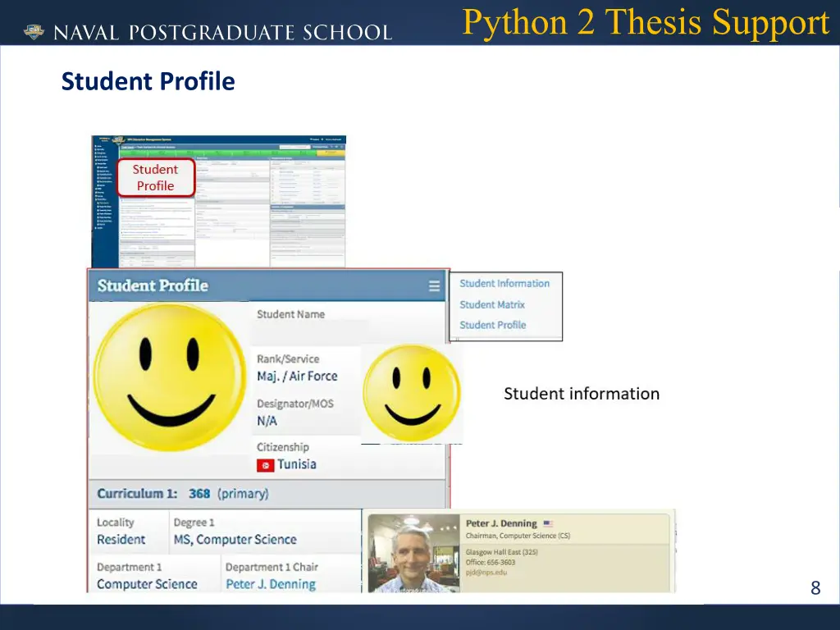Open Peter J. Denning department chair link
Image resolution: width=840 pixels, height=630 pixels.
[x=271, y=584]
